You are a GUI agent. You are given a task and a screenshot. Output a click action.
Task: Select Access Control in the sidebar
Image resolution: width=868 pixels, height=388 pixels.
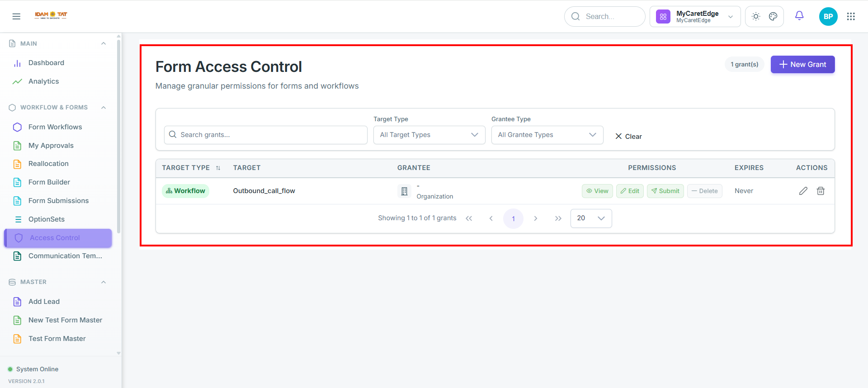tap(58, 238)
